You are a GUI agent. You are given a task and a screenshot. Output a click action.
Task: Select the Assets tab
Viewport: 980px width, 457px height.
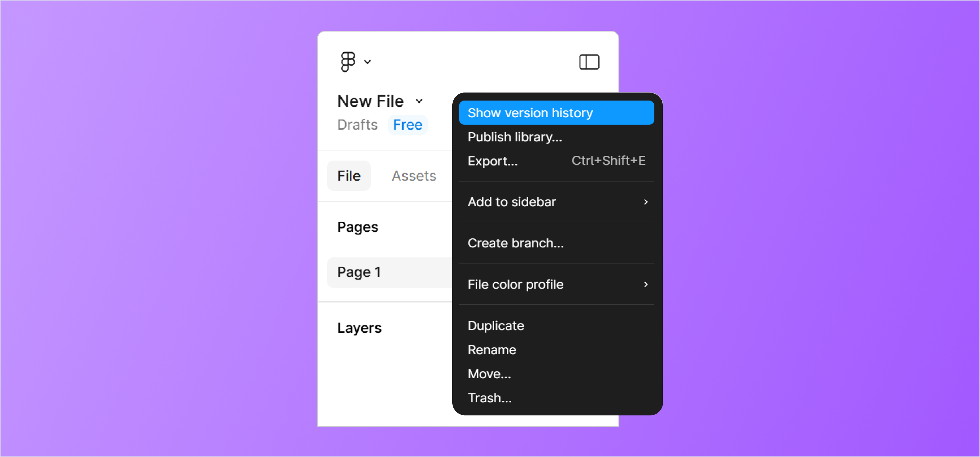point(413,176)
